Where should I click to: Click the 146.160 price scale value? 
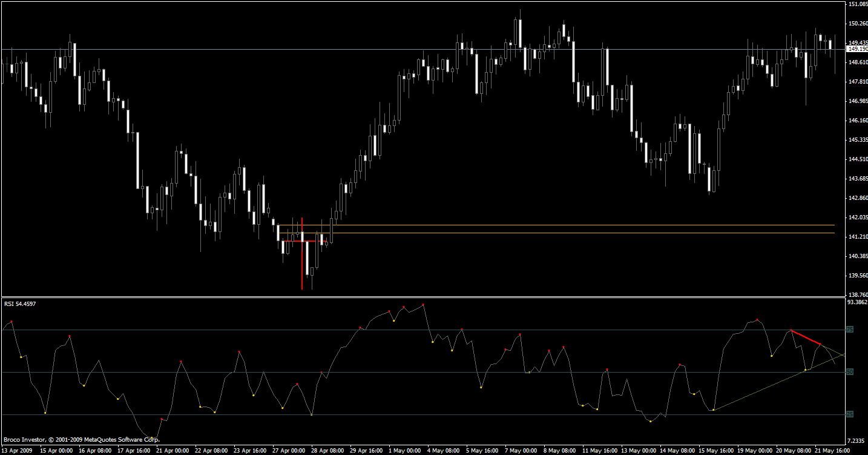pyautogui.click(x=858, y=121)
